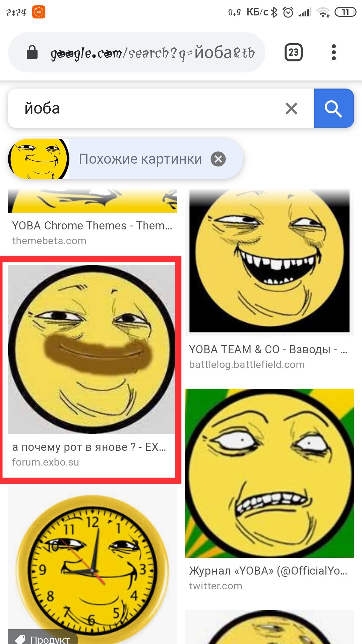Tap the battery indicator in status bar
The image size is (362, 644).
coord(345,12)
